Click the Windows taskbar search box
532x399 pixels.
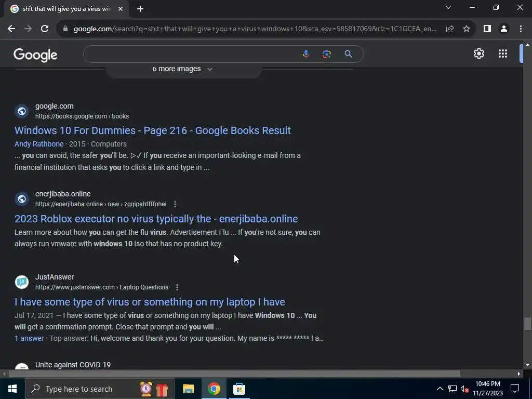coord(100,389)
